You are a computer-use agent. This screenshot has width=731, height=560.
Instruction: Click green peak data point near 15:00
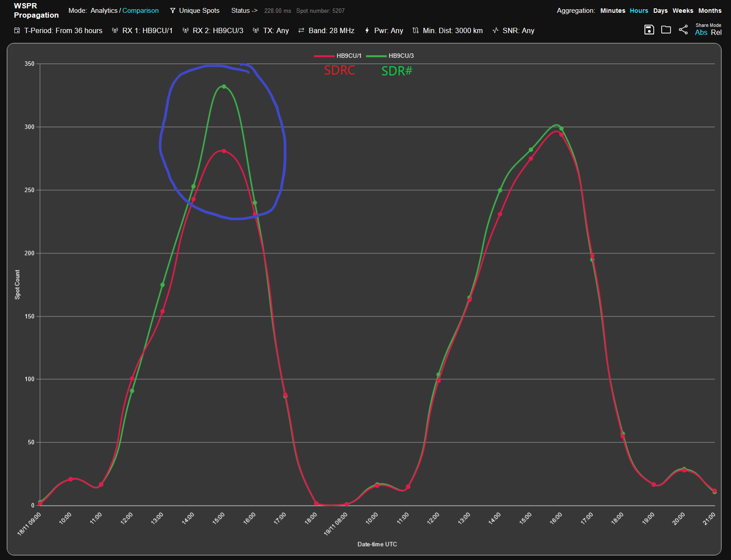pos(224,86)
